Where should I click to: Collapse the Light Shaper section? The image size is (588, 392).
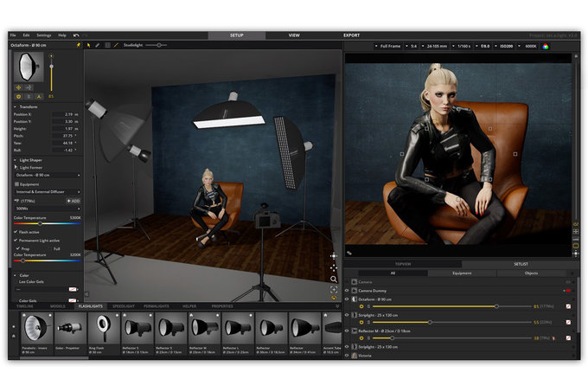coord(15,160)
